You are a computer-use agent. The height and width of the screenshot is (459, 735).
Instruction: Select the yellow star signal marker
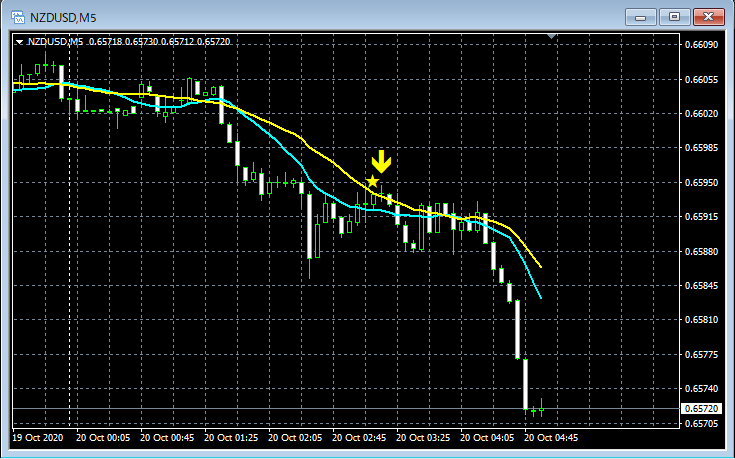coord(372,181)
